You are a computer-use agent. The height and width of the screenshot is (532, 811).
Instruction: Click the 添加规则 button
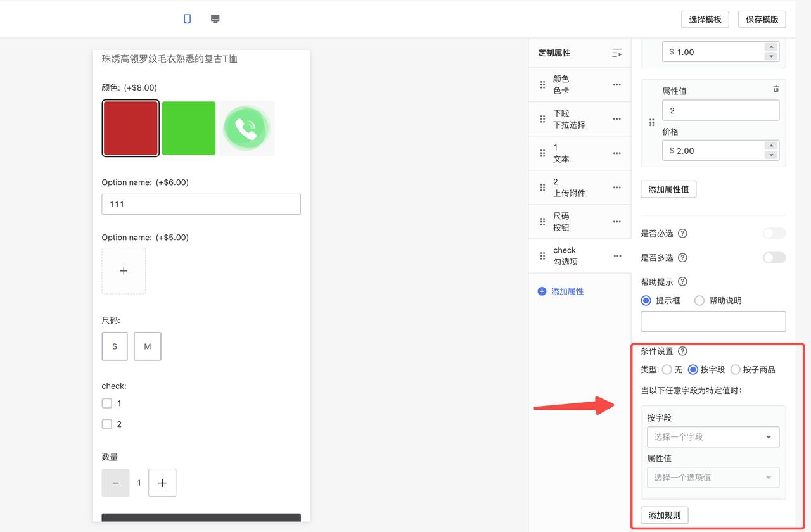coord(665,516)
